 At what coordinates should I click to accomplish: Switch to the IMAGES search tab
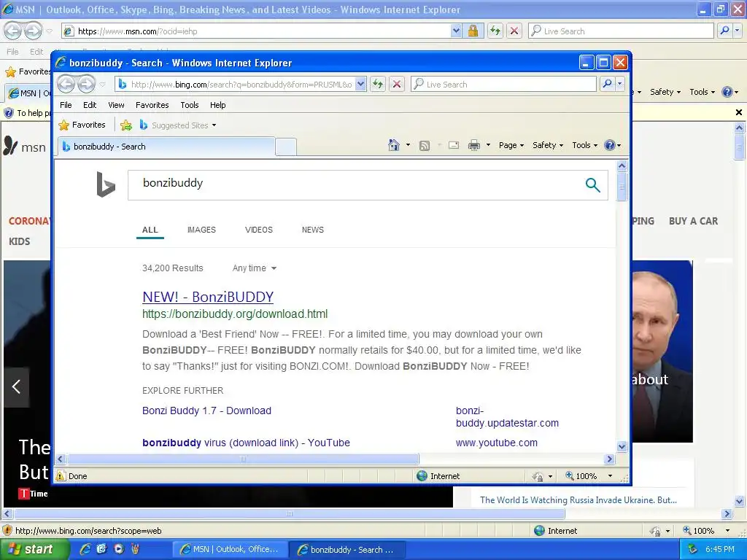click(201, 230)
